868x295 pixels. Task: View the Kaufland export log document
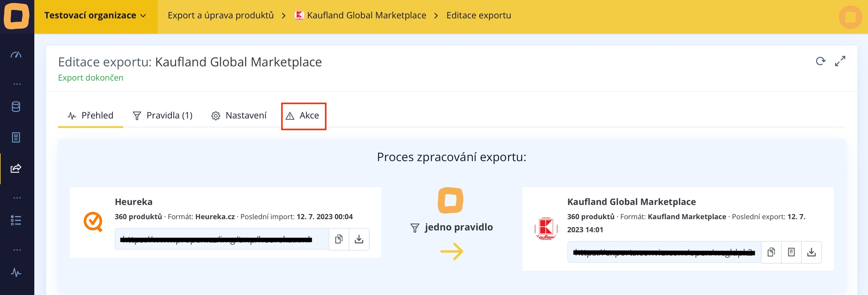[791, 252]
